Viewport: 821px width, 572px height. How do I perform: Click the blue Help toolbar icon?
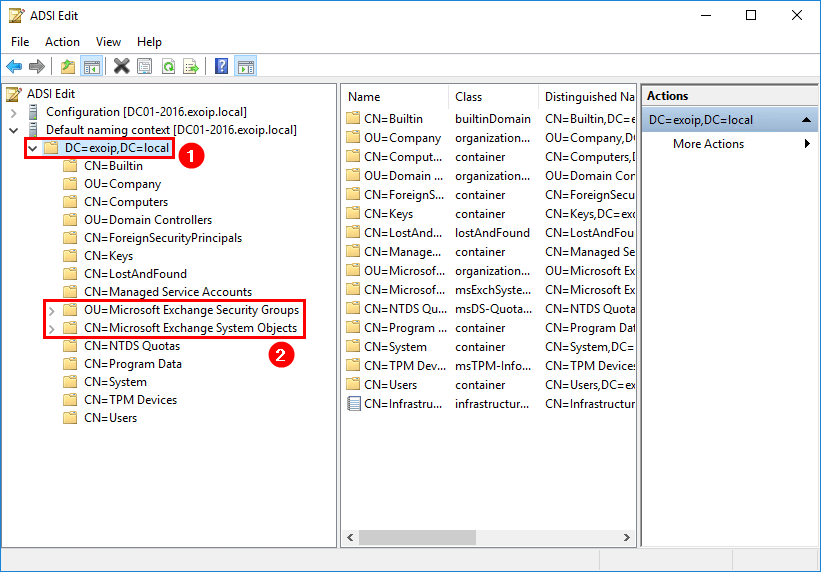[221, 67]
